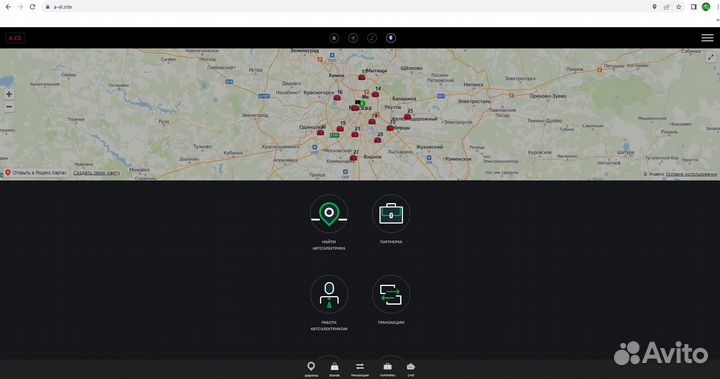Open 'Найти автоэлектрика' pin icon
Screen dimensions: 720x379
(x=329, y=214)
